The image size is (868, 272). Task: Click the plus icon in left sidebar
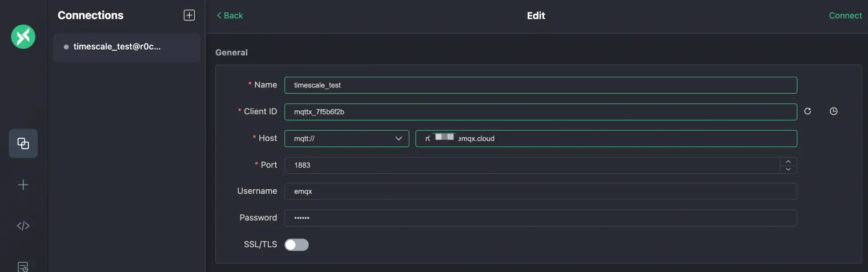pyautogui.click(x=23, y=185)
